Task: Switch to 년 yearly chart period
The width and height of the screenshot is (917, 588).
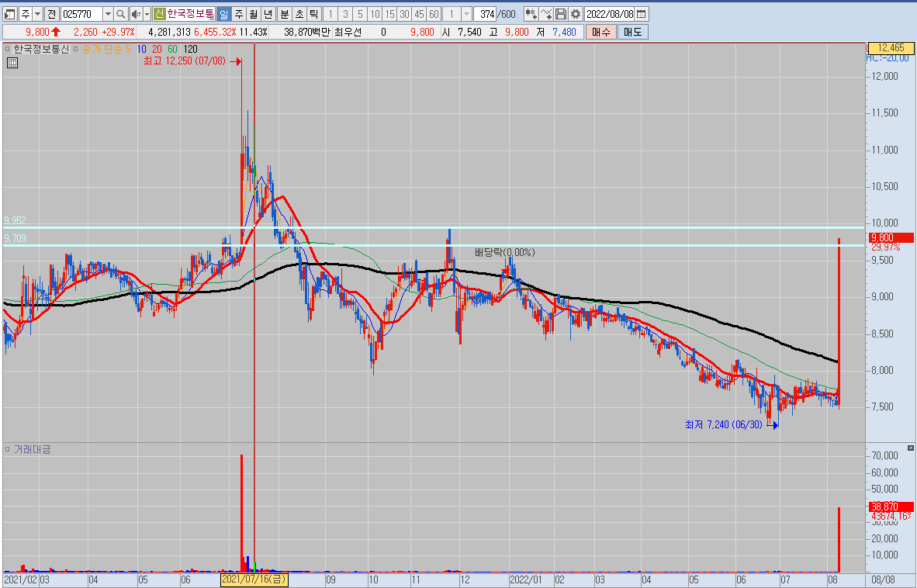Action: 268,14
